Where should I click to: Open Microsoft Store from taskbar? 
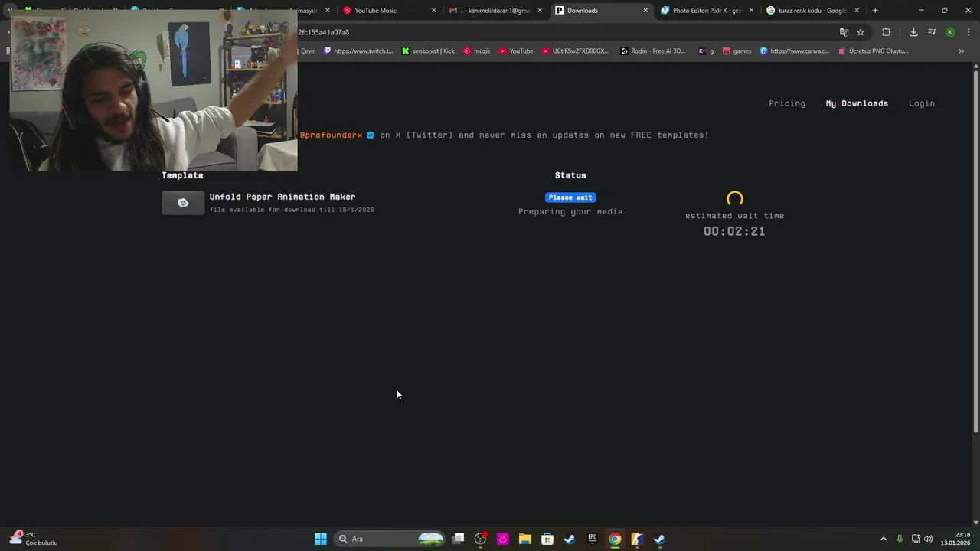[x=547, y=539]
